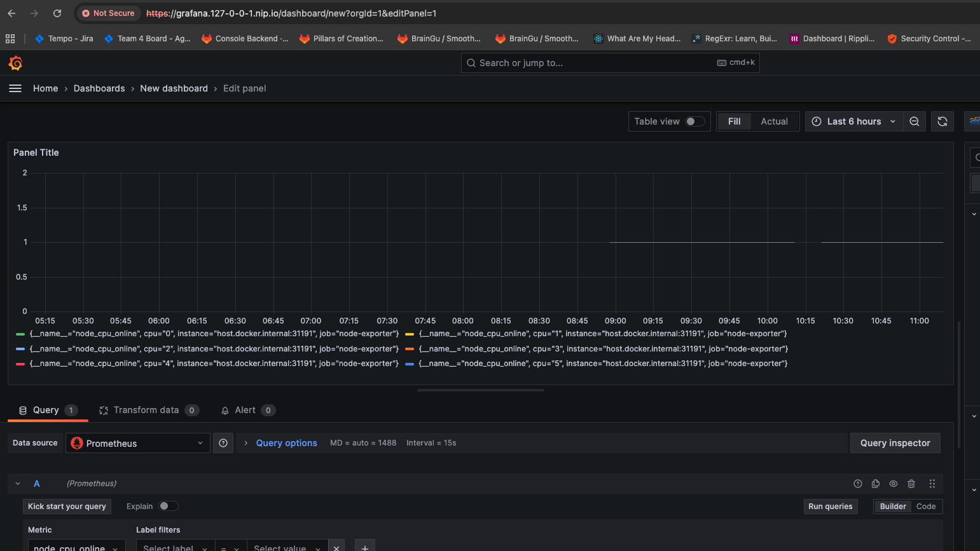Toggle cpu="1" series in legend
This screenshot has width=980, height=551.
603,334
